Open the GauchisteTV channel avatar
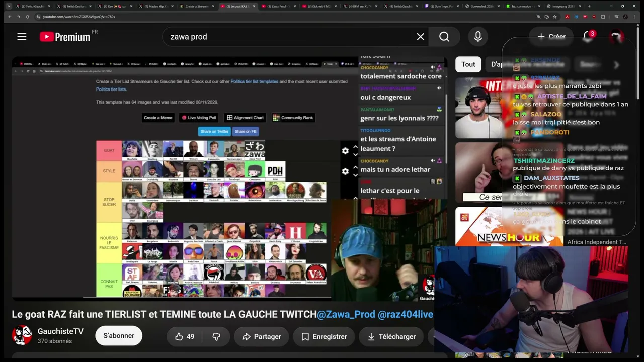Image resolution: width=644 pixels, height=362 pixels. pyautogui.click(x=22, y=335)
